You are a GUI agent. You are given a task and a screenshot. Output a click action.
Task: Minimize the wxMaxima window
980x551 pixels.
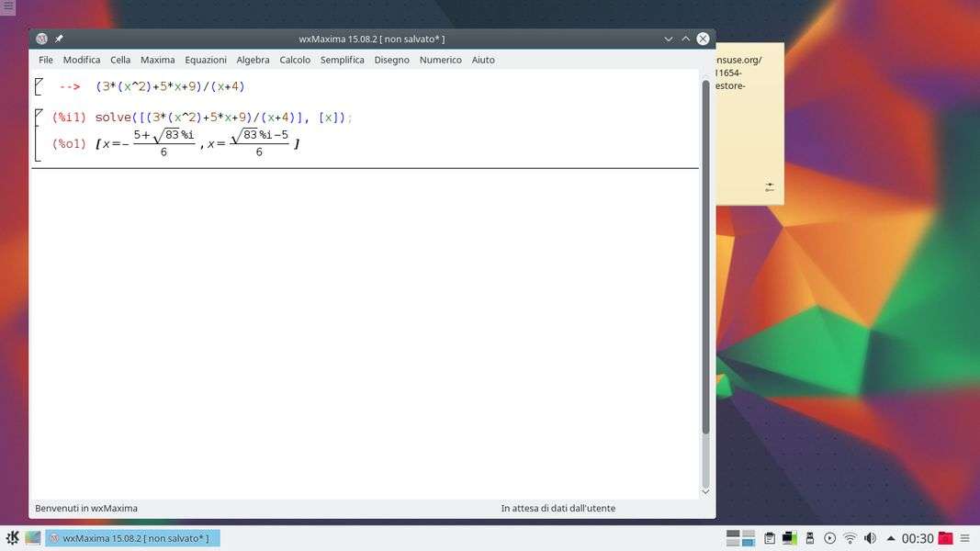(x=668, y=39)
